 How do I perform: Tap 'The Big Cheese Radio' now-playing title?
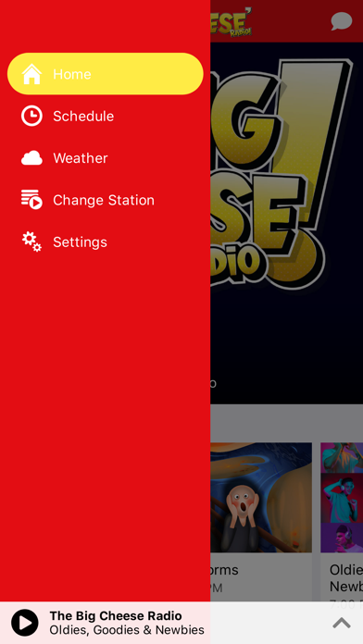click(x=116, y=616)
